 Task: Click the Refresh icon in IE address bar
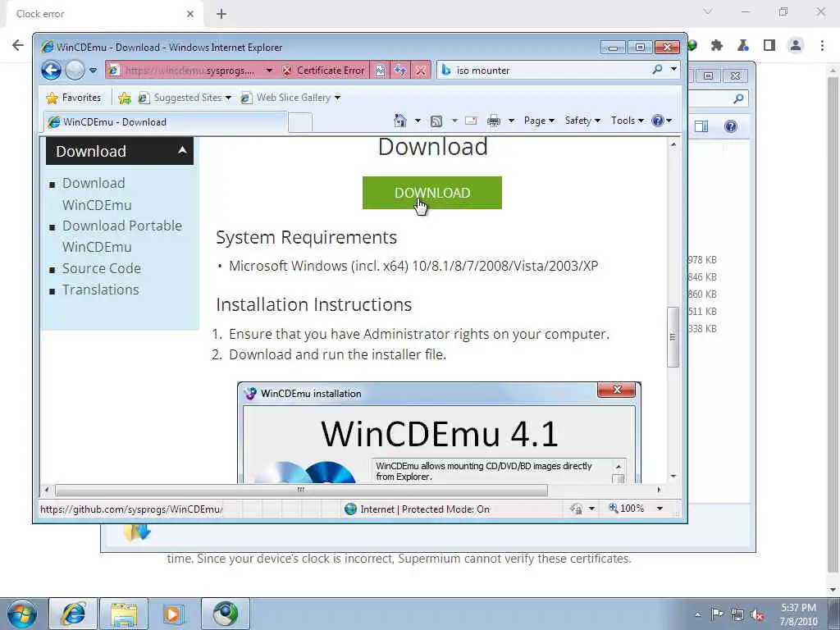(x=400, y=71)
